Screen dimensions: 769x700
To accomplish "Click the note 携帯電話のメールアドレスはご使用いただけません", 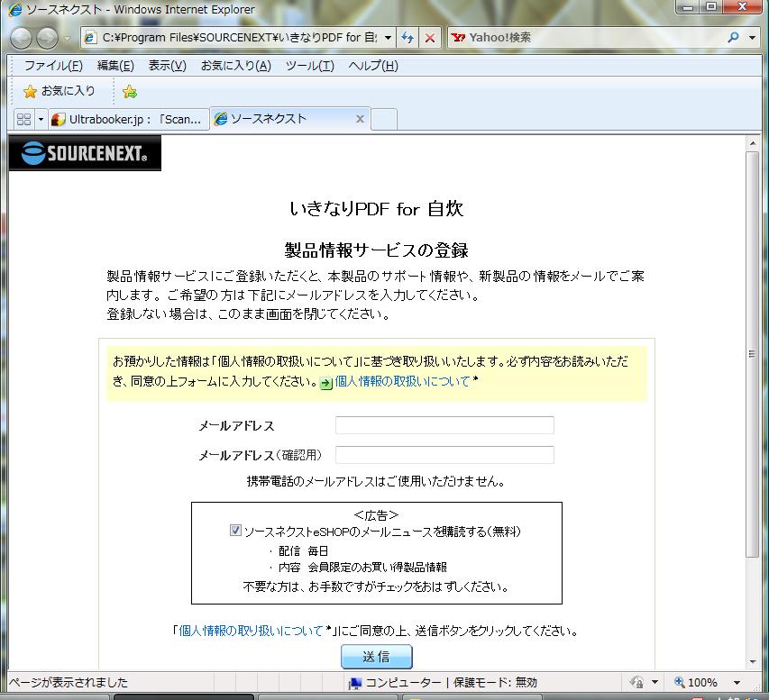I will pyautogui.click(x=376, y=481).
